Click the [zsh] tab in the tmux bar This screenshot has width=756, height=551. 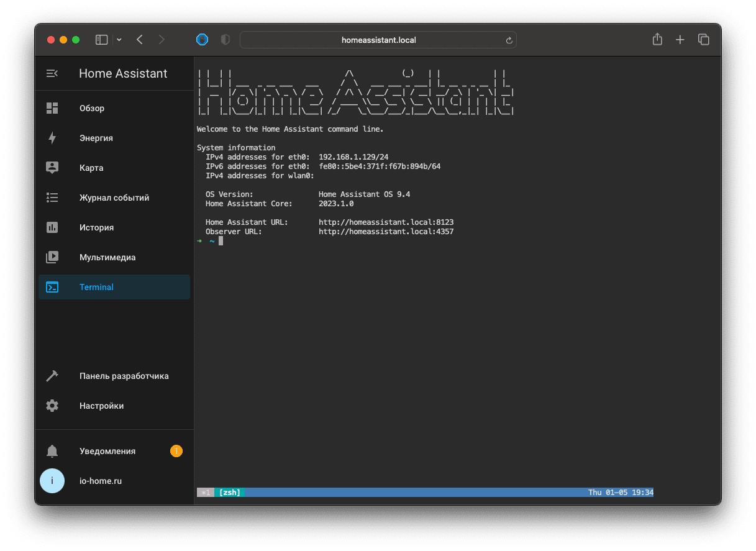[229, 492]
